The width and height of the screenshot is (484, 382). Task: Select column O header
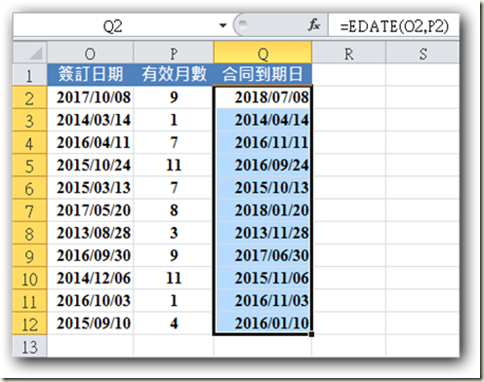click(90, 53)
